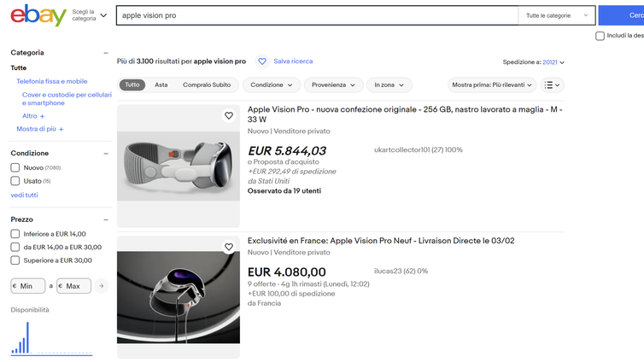Click the Max price field

(74, 286)
